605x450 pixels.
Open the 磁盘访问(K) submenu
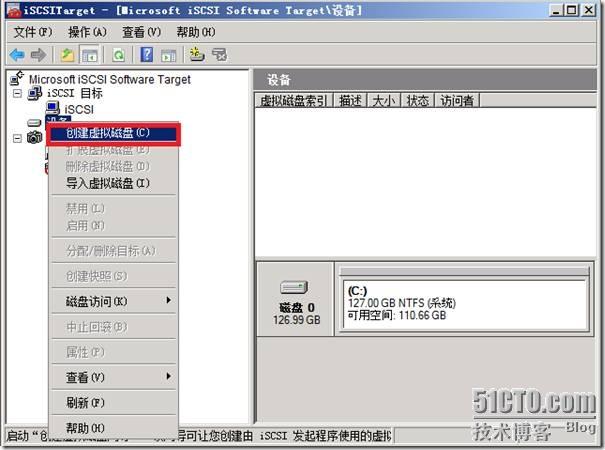click(x=113, y=301)
